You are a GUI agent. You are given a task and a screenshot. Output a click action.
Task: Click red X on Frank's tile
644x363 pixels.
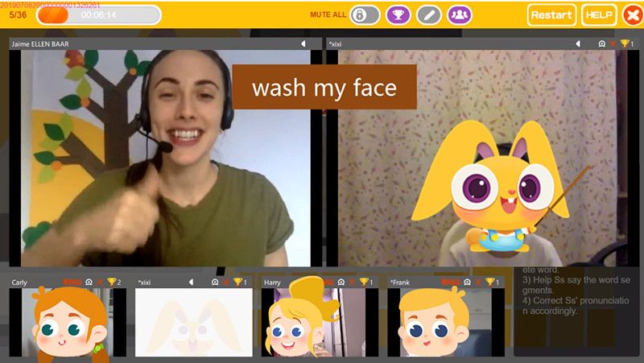pos(478,282)
